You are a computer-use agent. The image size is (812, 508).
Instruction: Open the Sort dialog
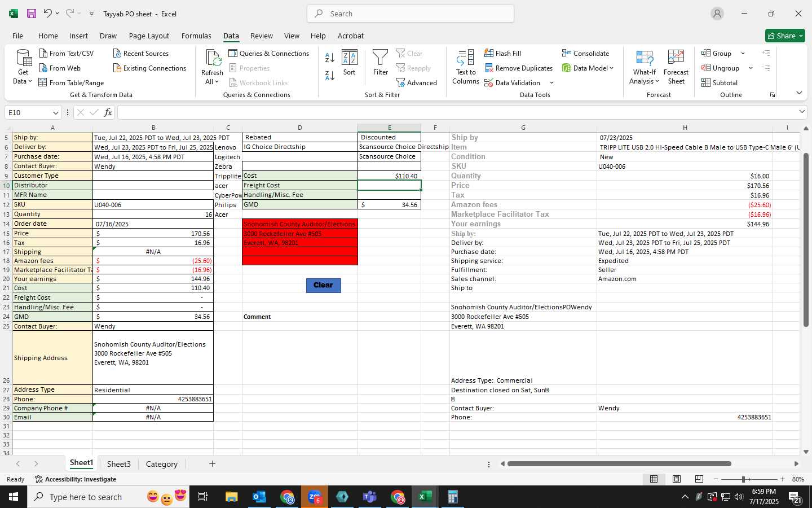(350, 63)
